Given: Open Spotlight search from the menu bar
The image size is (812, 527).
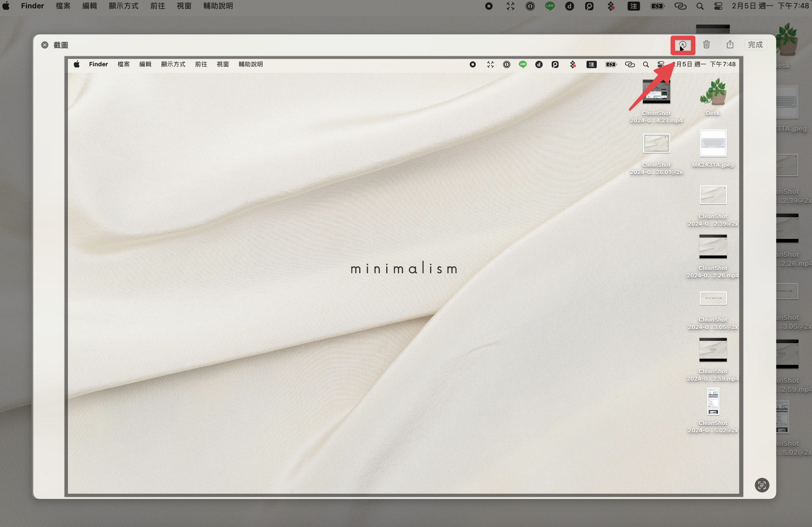Looking at the screenshot, I should click(700, 6).
